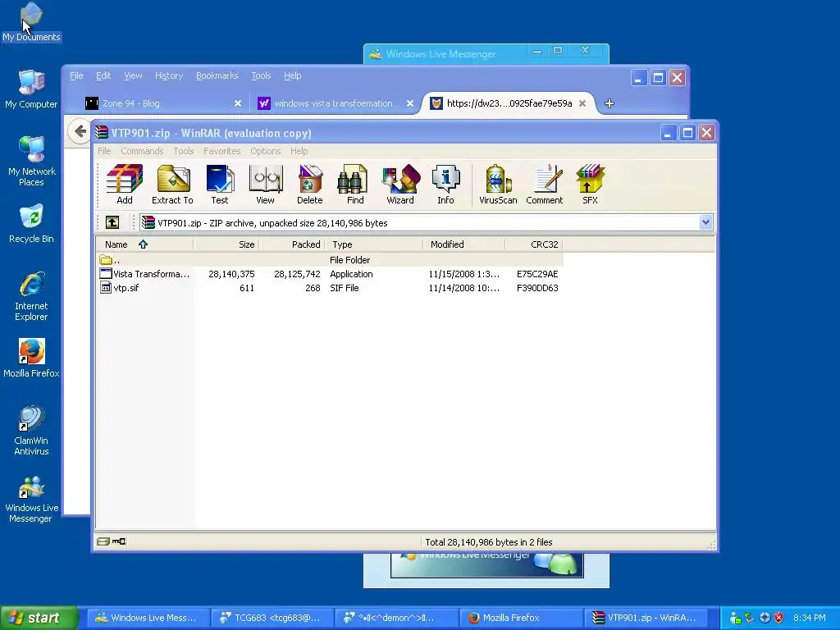Select Mozilla Firefox desktop shortcut

[31, 358]
